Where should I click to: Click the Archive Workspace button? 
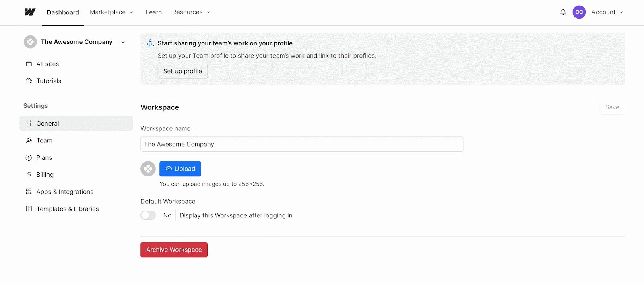click(x=174, y=250)
